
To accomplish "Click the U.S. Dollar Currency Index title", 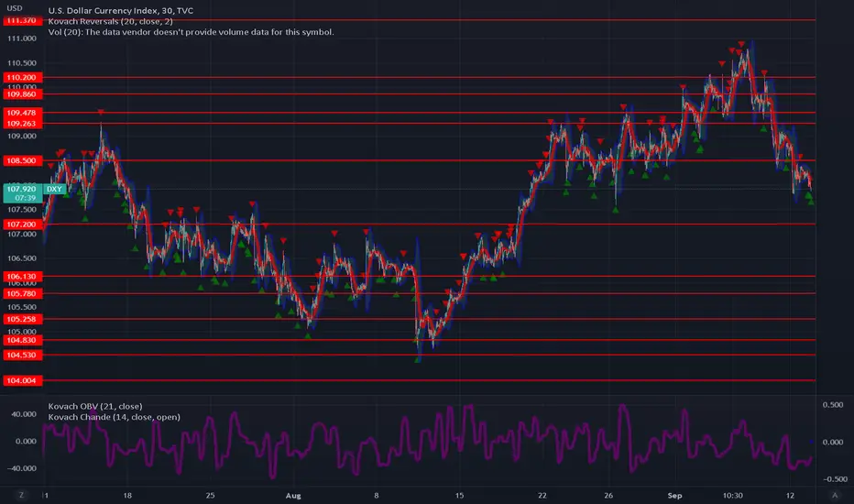I will [120, 10].
